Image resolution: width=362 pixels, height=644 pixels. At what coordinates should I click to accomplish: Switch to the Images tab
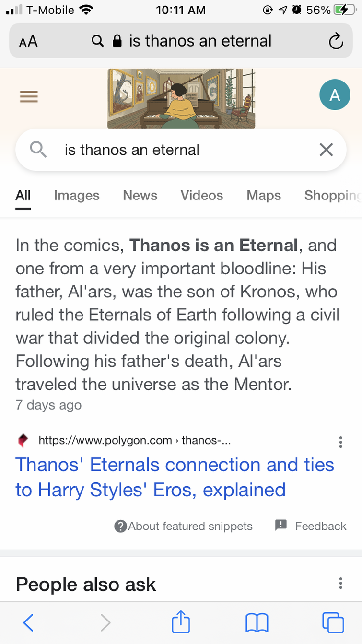[77, 195]
